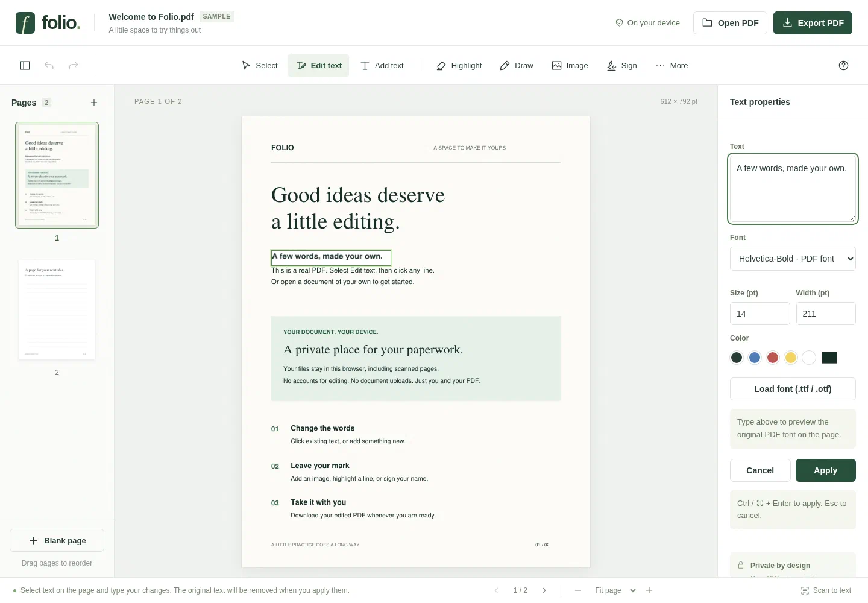The height and width of the screenshot is (603, 868).
Task: Click the Text properties textarea
Action: pos(793,189)
